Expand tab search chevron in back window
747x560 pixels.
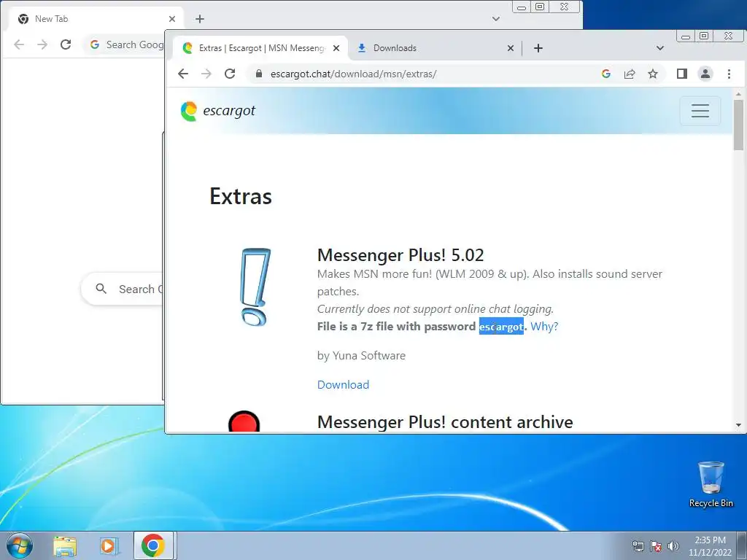coord(496,19)
